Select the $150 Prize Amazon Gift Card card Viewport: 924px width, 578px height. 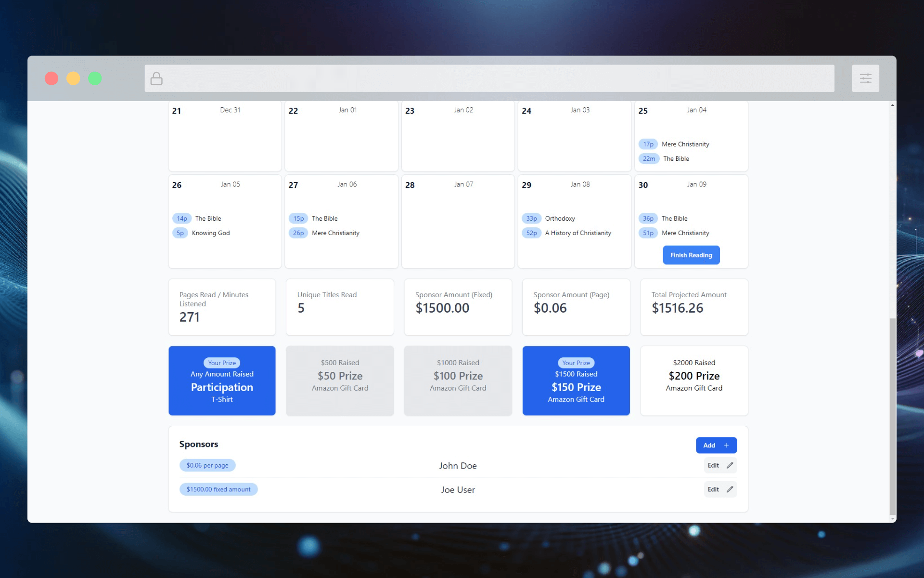click(576, 381)
